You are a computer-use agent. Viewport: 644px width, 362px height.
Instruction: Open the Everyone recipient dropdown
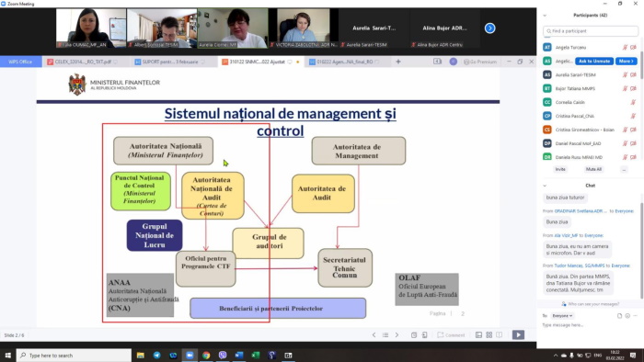[x=562, y=316]
